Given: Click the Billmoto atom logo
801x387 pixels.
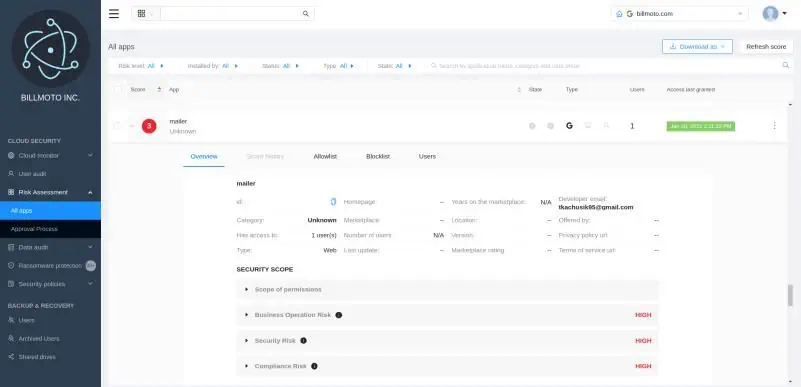Looking at the screenshot, I should pyautogui.click(x=51, y=49).
